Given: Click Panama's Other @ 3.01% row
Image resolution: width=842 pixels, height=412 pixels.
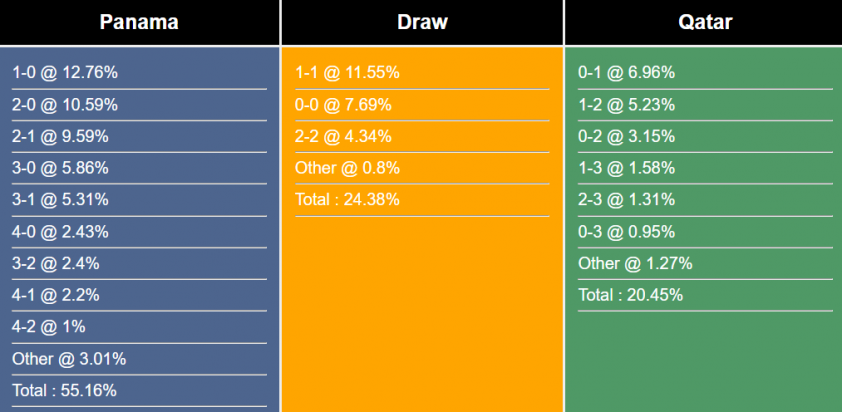Looking at the screenshot, I should click(69, 359).
